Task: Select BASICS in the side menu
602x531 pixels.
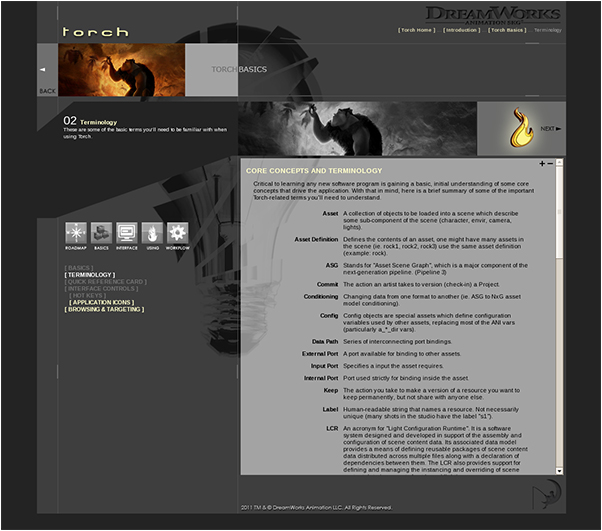Action: 79,268
